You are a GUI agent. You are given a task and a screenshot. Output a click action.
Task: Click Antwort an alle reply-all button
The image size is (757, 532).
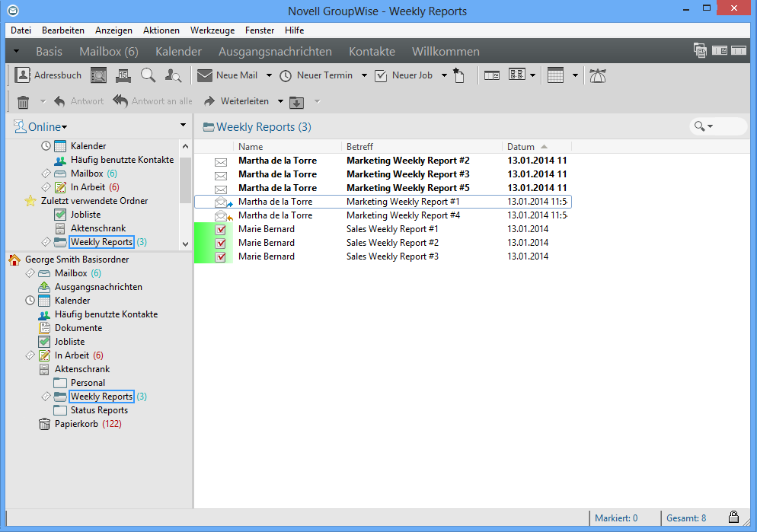click(152, 101)
